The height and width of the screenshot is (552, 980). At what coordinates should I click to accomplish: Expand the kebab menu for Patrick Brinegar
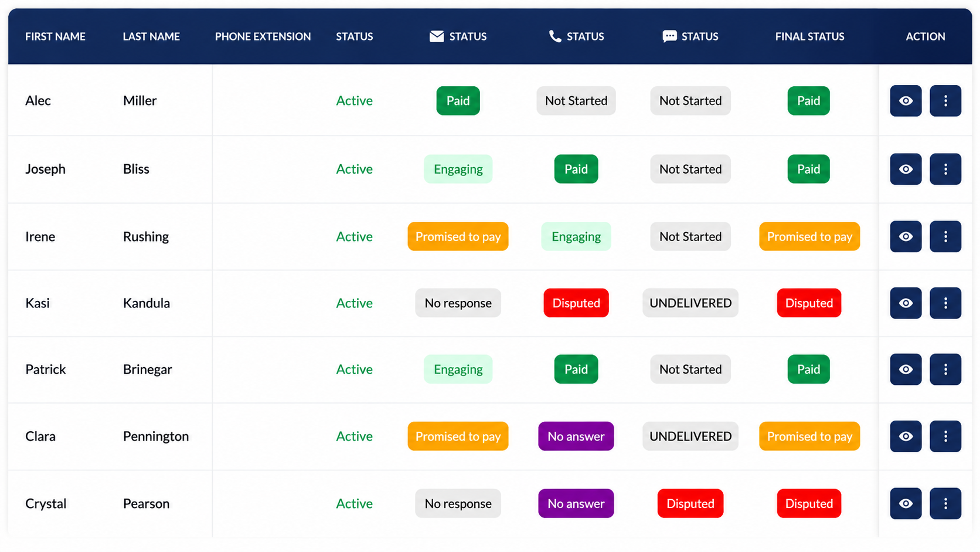click(945, 369)
